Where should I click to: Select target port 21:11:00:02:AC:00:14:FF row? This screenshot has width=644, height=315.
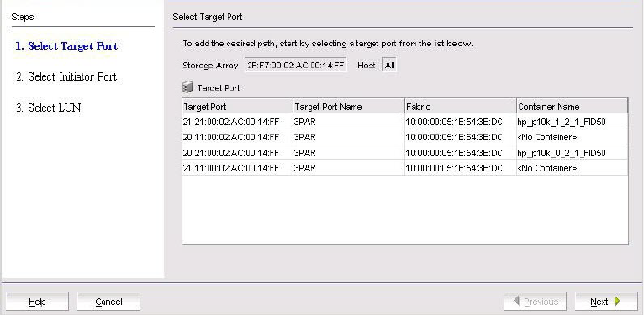(405, 168)
